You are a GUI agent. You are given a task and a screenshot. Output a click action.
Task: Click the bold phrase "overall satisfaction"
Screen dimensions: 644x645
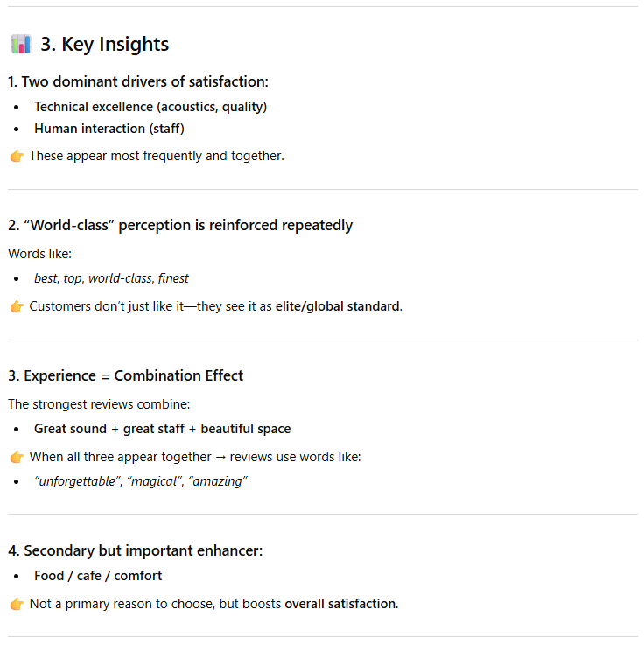click(339, 604)
